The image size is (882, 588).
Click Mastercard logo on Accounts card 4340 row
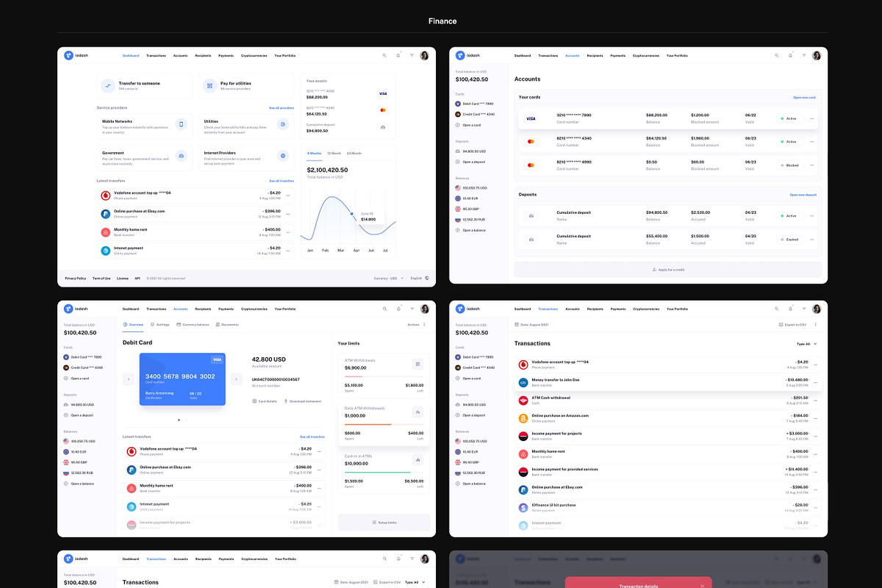531,141
